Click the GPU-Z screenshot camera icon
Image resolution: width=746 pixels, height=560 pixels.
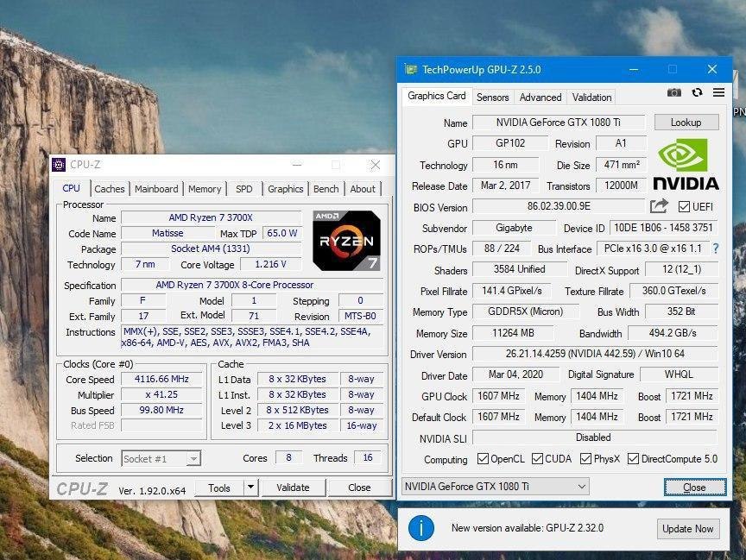coord(674,92)
